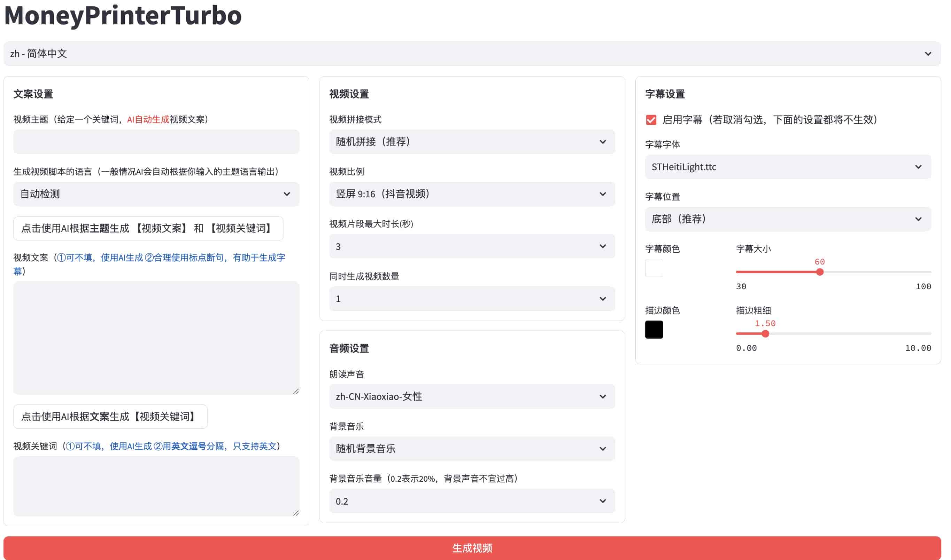Screen dimensions: 951x560
Task: Click the 朗读声音 dropdown arrow
Action: [602, 397]
